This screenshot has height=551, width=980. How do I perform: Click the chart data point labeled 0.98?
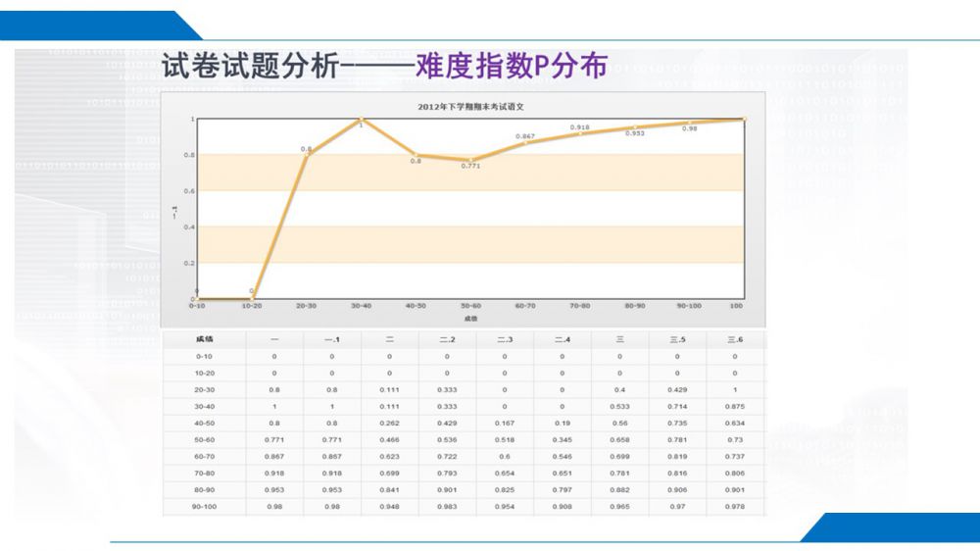(x=690, y=123)
